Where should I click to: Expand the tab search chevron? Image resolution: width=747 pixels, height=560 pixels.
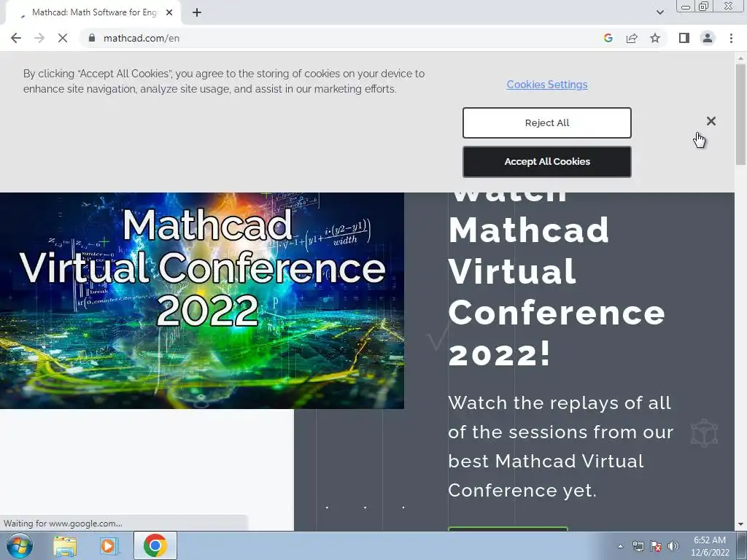click(x=659, y=12)
